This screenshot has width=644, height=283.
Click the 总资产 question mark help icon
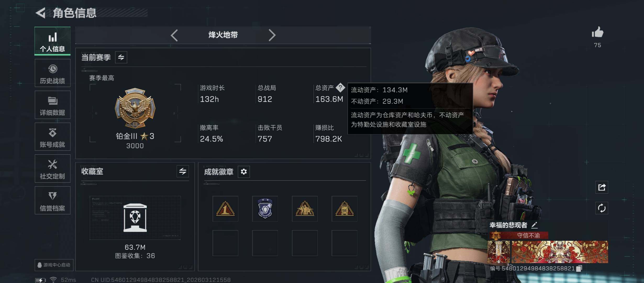tap(340, 88)
